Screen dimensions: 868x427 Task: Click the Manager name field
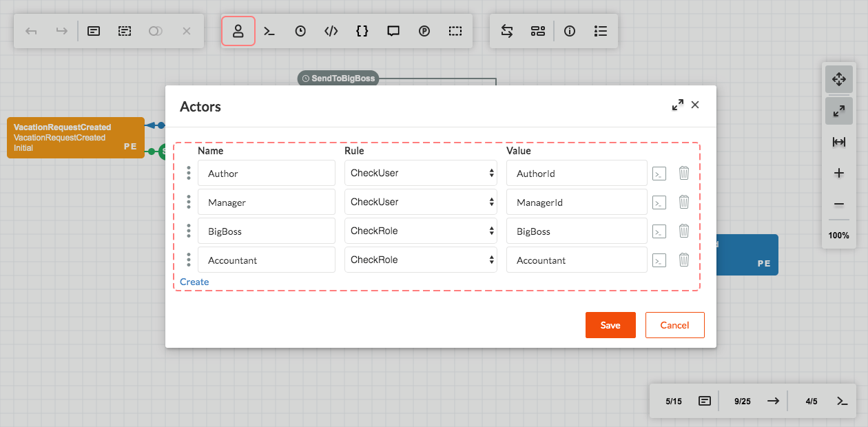(267, 202)
